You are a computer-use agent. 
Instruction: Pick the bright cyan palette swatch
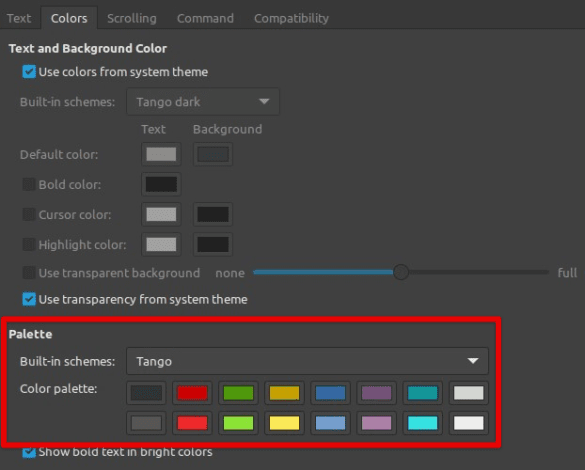(x=423, y=423)
